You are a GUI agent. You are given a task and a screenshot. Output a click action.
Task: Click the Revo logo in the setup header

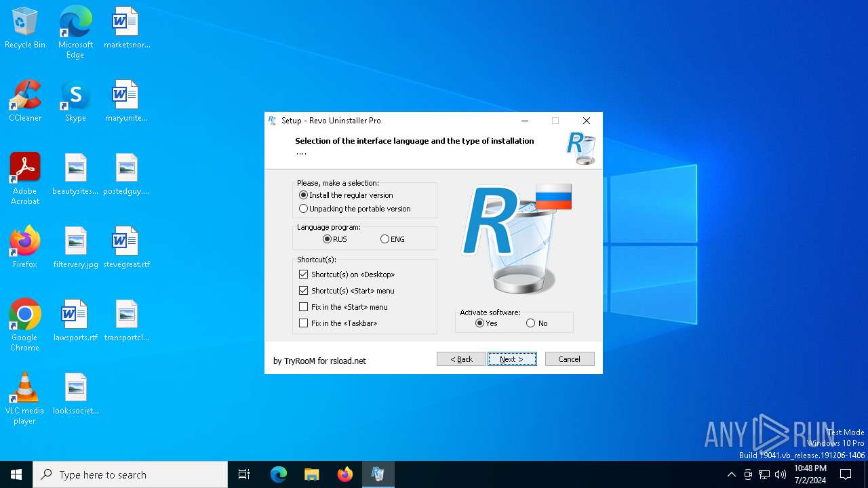tap(581, 148)
